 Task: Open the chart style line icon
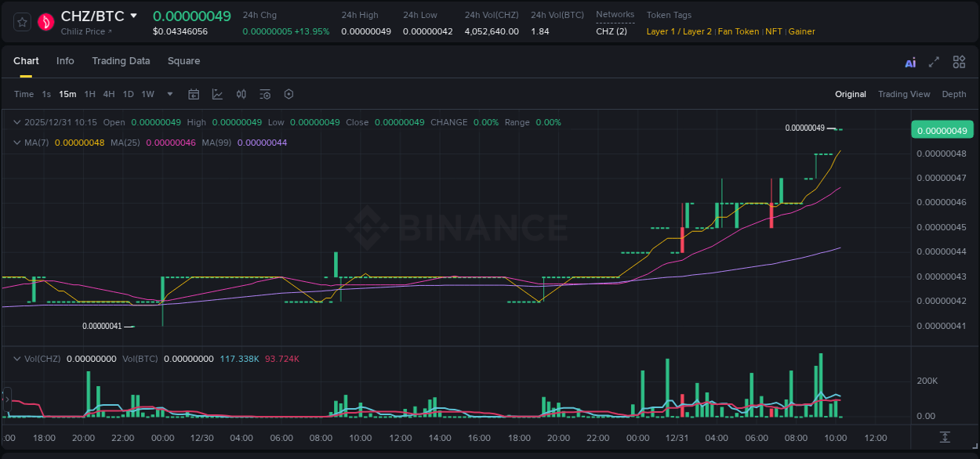click(x=217, y=94)
